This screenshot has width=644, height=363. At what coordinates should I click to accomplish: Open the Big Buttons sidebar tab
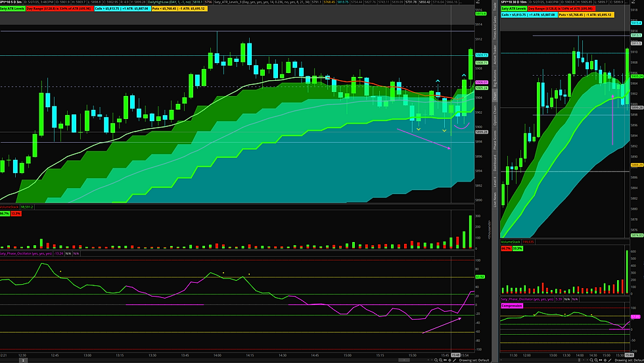tap(495, 78)
